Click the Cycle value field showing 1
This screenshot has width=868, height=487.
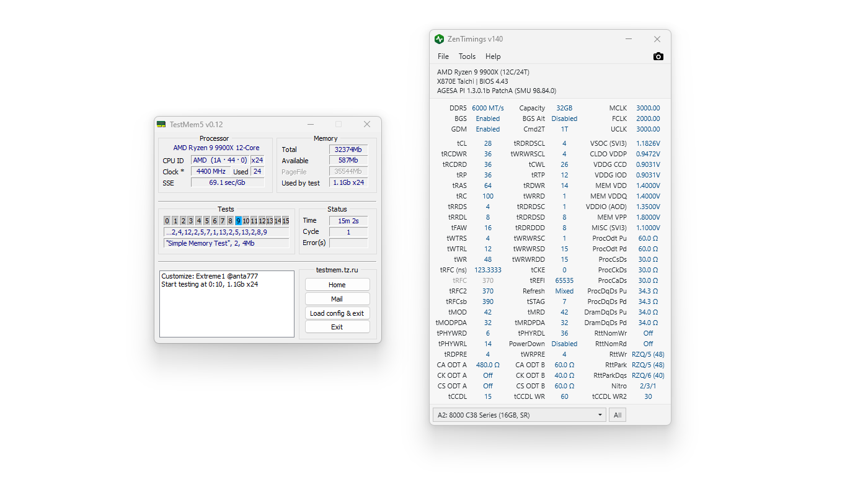coord(348,231)
